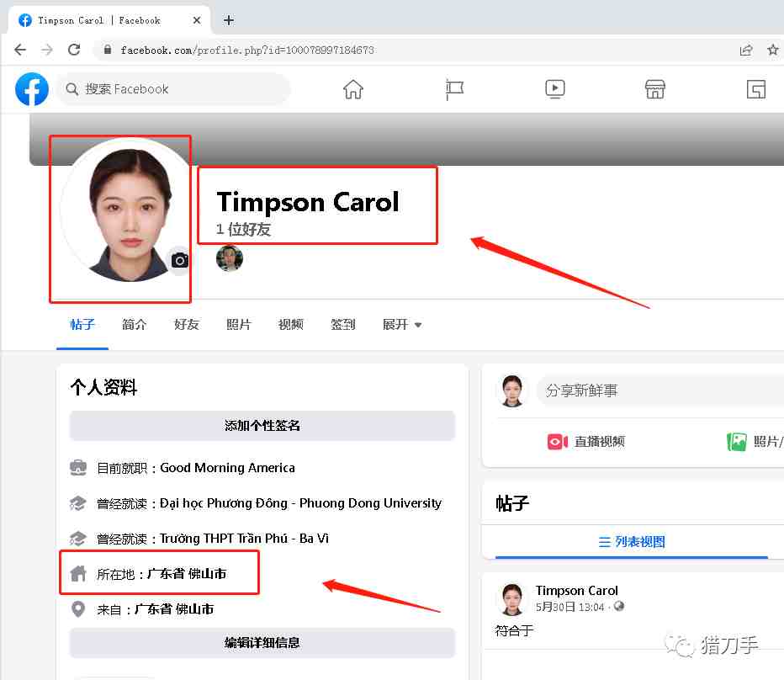The width and height of the screenshot is (784, 680).
Task: Open the Watch video icon
Action: [554, 89]
